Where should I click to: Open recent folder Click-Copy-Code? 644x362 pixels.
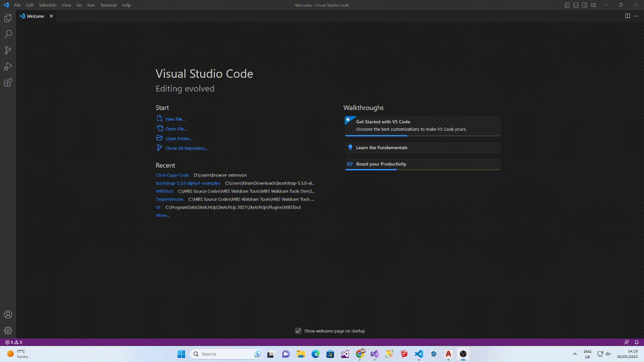point(173,175)
